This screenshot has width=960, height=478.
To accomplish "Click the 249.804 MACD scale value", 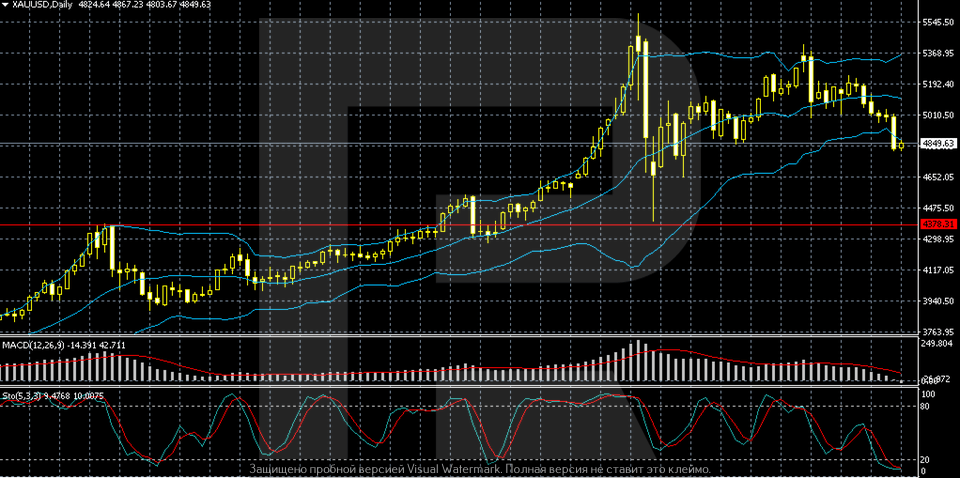I will pyautogui.click(x=938, y=343).
